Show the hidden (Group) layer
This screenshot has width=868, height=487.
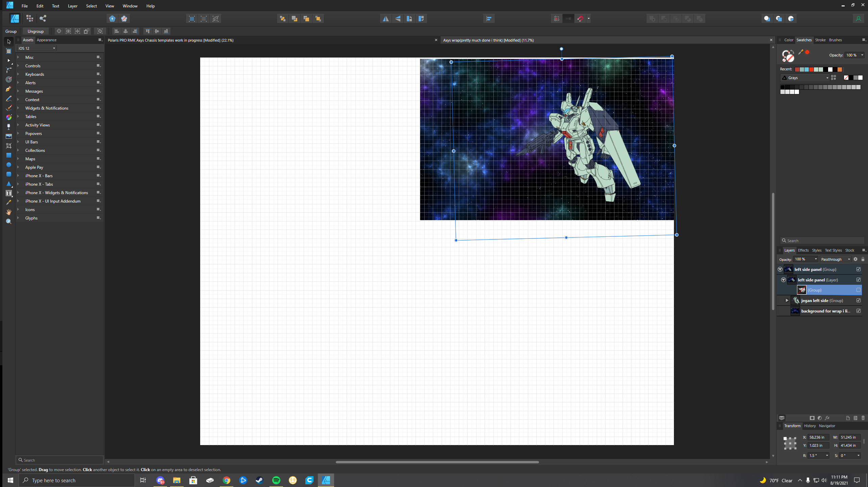pyautogui.click(x=859, y=290)
